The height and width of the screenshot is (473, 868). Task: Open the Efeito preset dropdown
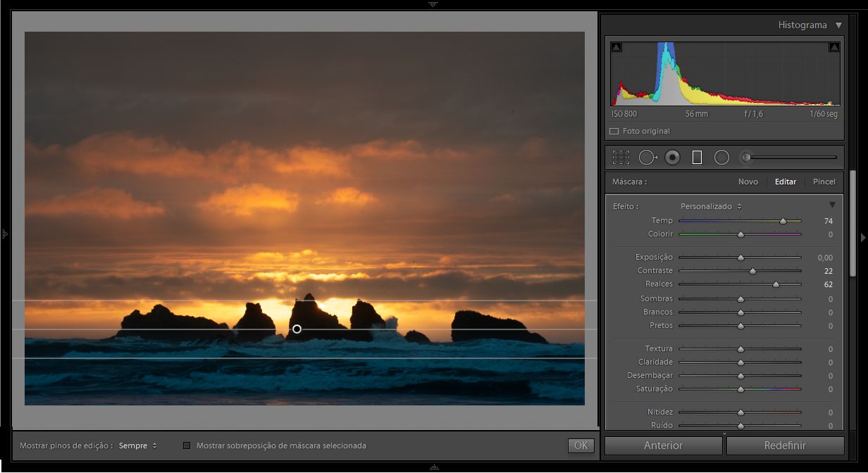click(x=711, y=206)
